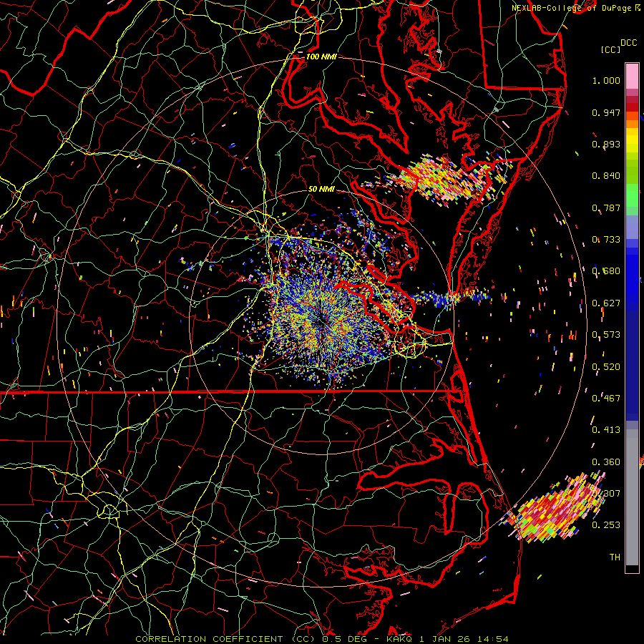
Task: Click the 1.000 value on color scale
Action: tap(606, 80)
